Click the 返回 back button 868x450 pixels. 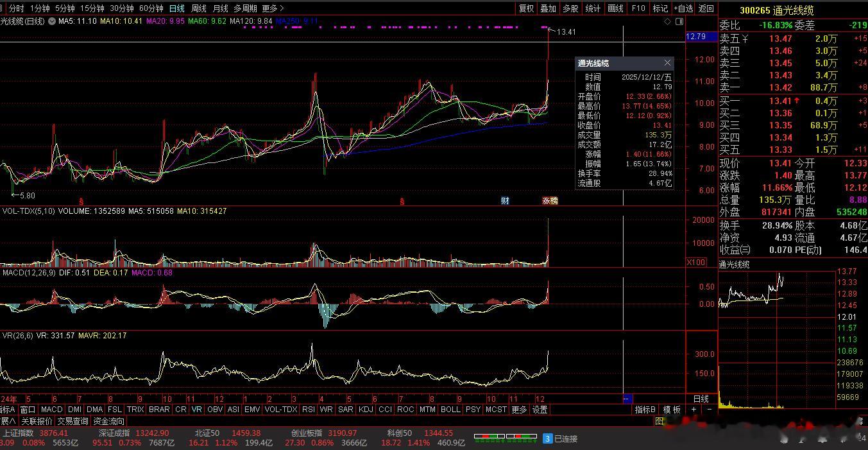point(706,8)
